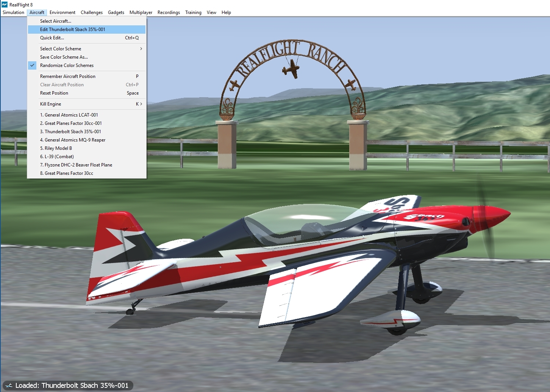This screenshot has width=550, height=392.
Task: Load recent aircraft Thunderbolt Sbach 35%-001
Action: (x=87, y=132)
